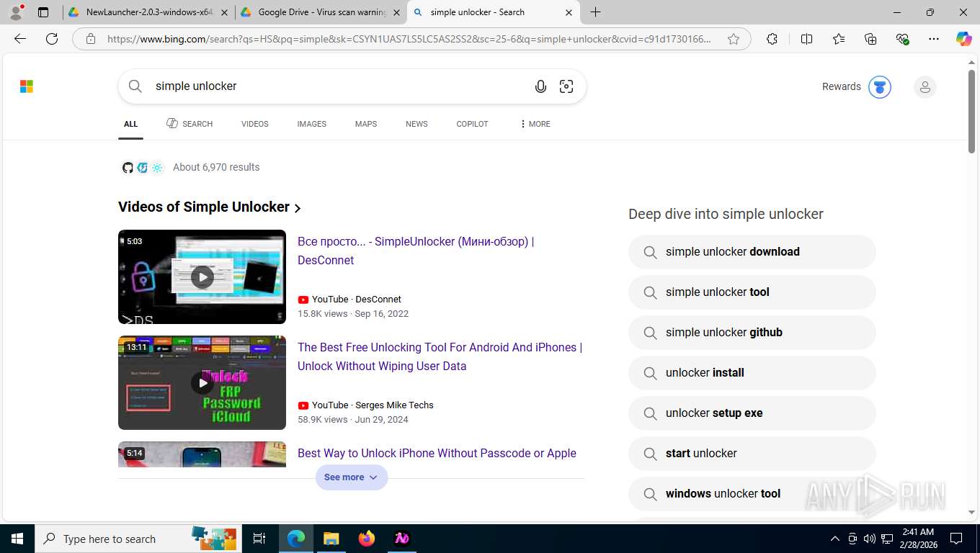Open volume icon in system tray

pyautogui.click(x=869, y=539)
